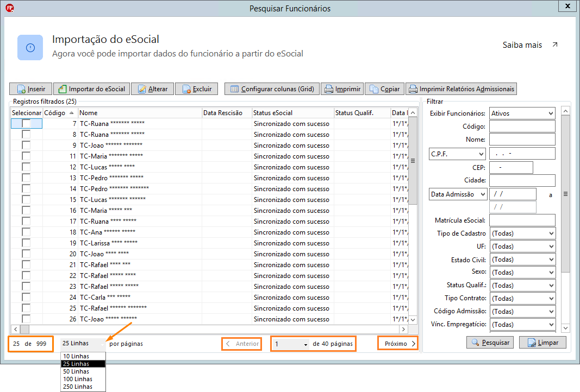This screenshot has height=392, width=580.
Task: Click the Imprimir printer icon
Action: click(329, 89)
